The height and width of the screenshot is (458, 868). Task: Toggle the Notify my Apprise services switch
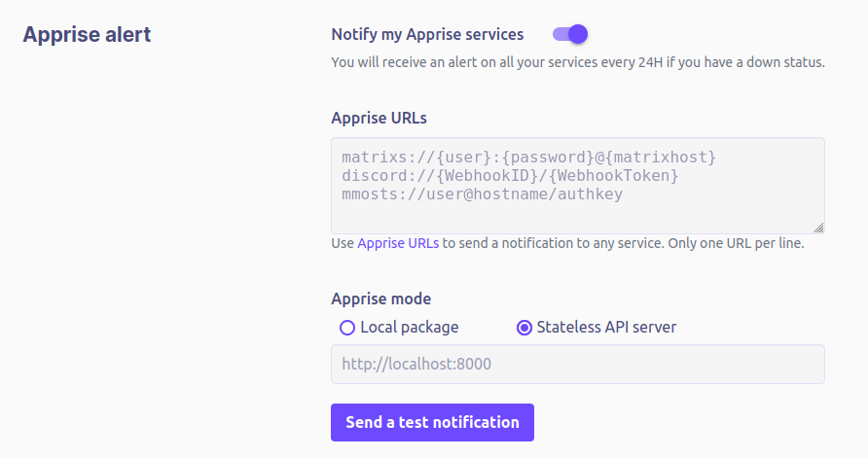coord(569,34)
